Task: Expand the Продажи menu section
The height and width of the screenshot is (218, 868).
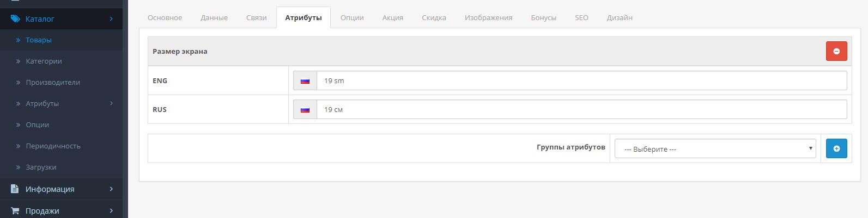Action: click(111, 211)
